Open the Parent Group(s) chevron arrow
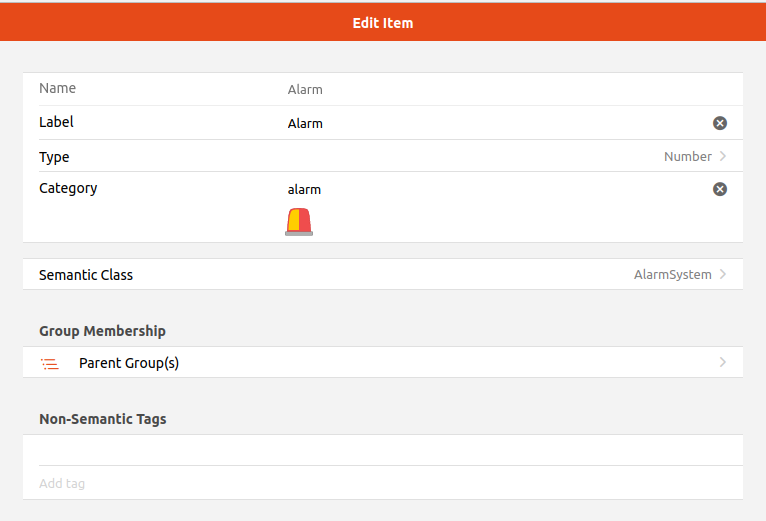Screen dimensions: 766x521 click(x=723, y=362)
